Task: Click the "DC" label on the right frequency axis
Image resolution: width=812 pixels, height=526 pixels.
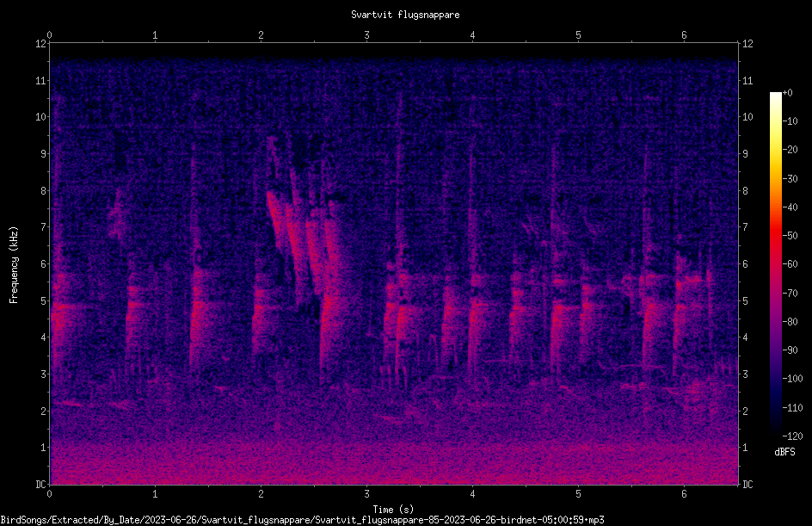Action: tap(747, 485)
